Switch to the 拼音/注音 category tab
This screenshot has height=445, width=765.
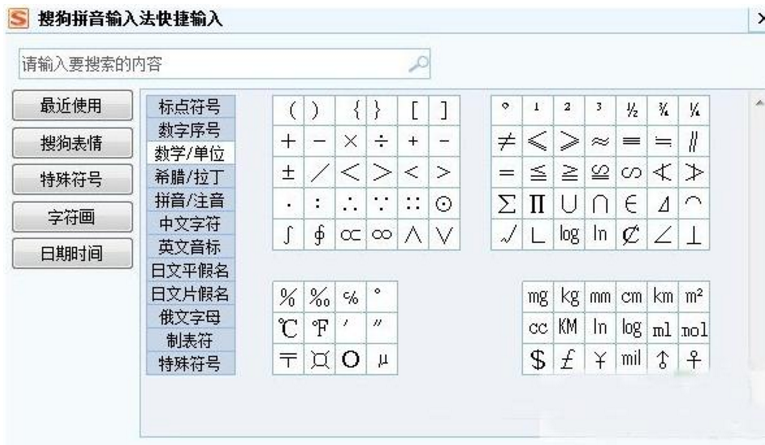tap(191, 201)
